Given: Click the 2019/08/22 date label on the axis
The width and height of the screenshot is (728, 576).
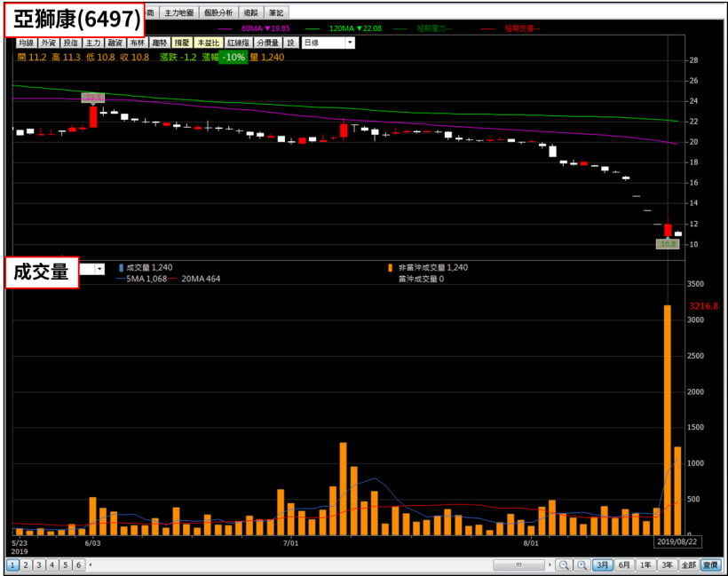Looking at the screenshot, I should coord(677,541).
